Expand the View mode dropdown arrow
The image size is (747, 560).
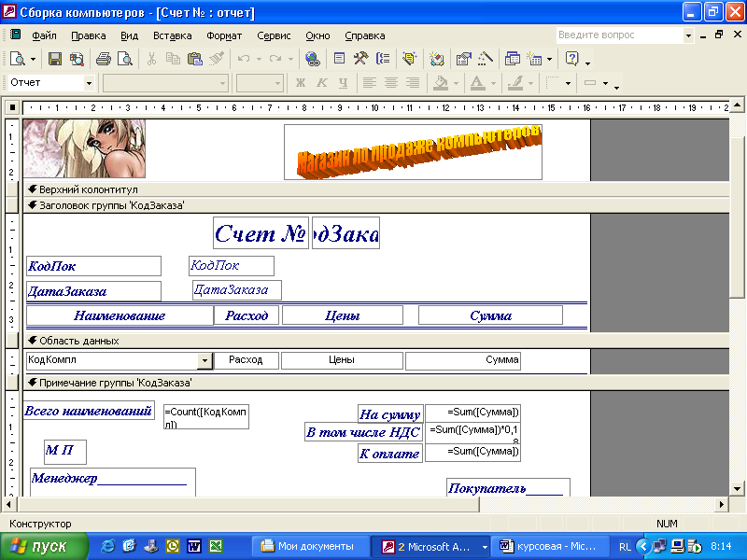[x=33, y=60]
